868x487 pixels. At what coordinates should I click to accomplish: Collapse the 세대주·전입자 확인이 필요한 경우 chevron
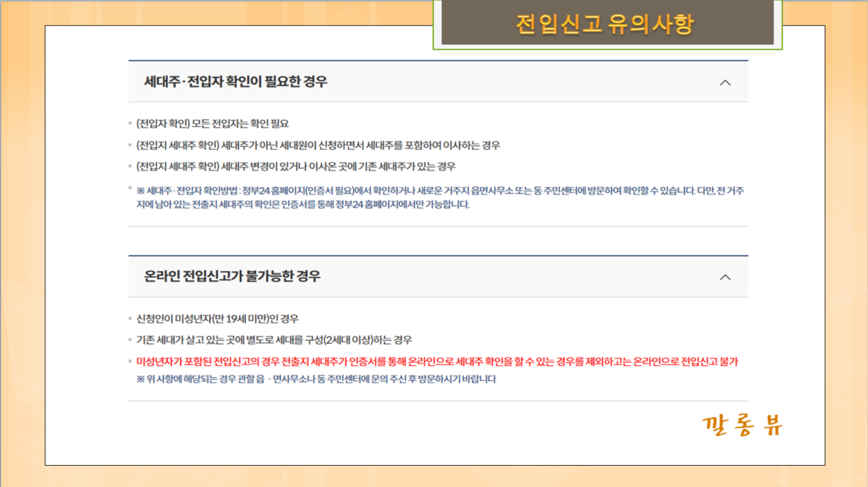click(x=725, y=83)
